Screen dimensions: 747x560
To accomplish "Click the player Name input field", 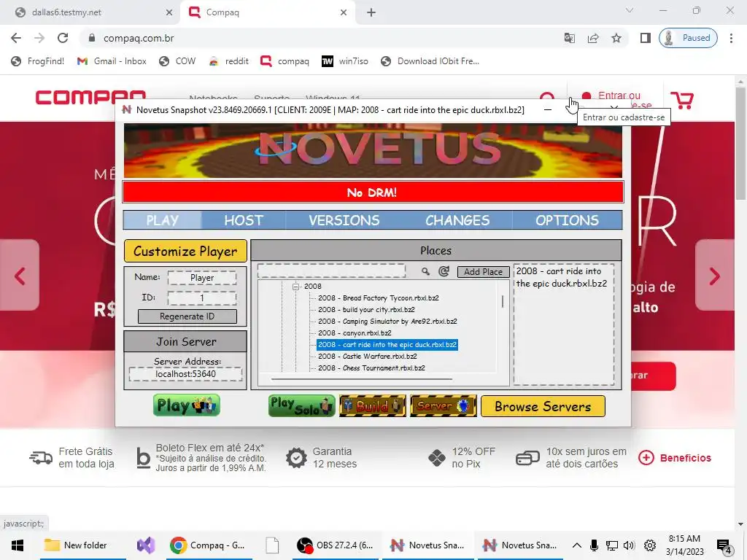I will pos(202,278).
